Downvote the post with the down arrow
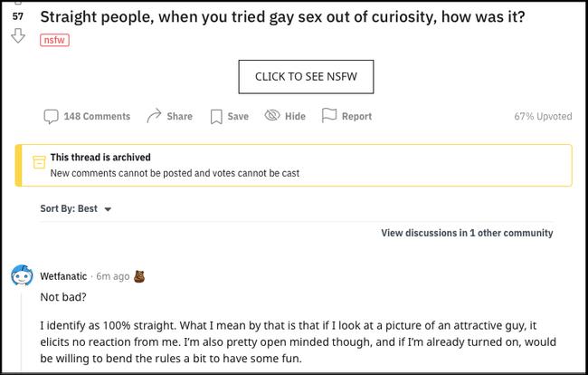Image resolution: width=588 pixels, height=375 pixels. pyautogui.click(x=18, y=36)
